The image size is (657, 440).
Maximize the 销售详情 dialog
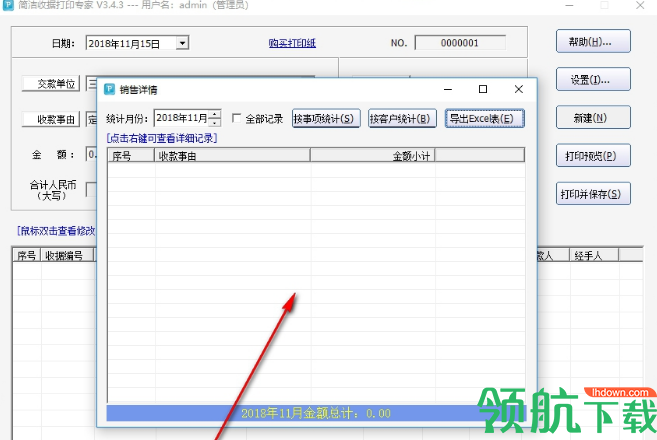[483, 89]
